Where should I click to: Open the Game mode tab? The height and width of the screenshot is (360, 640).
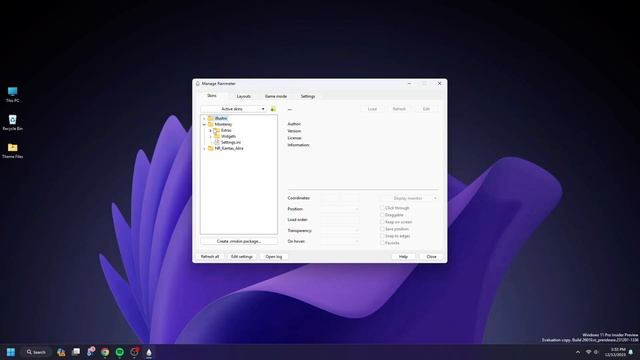click(276, 96)
